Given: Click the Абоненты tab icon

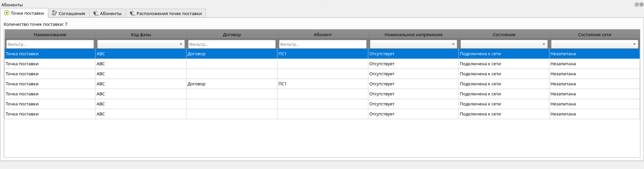Looking at the screenshot, I should [x=96, y=13].
